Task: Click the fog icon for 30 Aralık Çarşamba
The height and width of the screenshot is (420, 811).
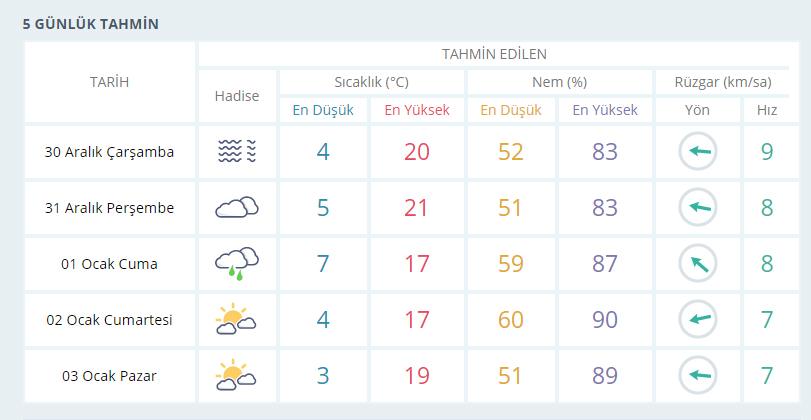Action: [237, 152]
